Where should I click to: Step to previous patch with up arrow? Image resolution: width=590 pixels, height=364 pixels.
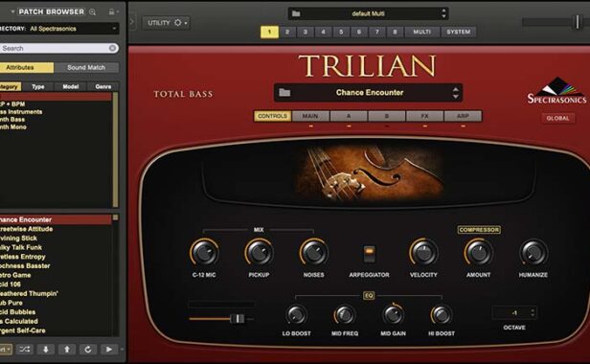(x=67, y=350)
